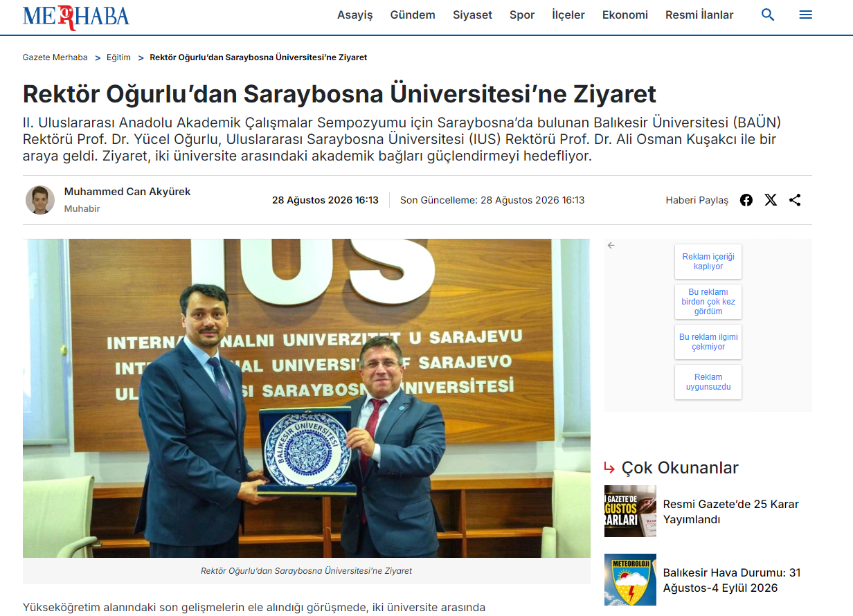Open the İlçeler menu section
853x616 pixels.
pos(568,15)
